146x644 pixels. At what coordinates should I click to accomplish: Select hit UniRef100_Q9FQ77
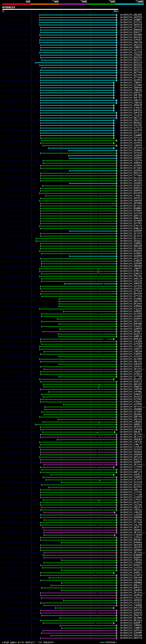pos(131,93)
